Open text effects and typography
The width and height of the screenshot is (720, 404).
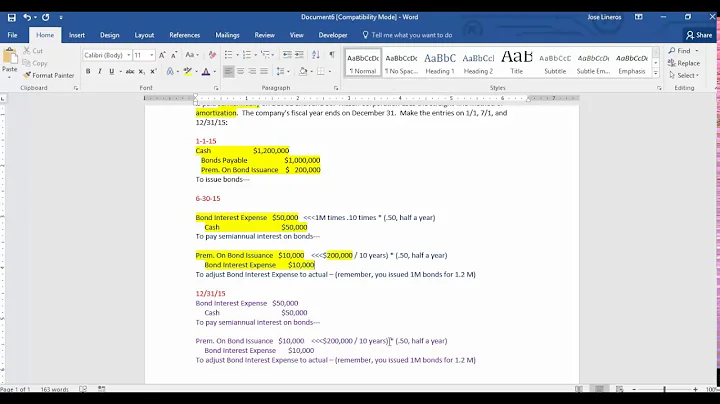pyautogui.click(x=170, y=72)
